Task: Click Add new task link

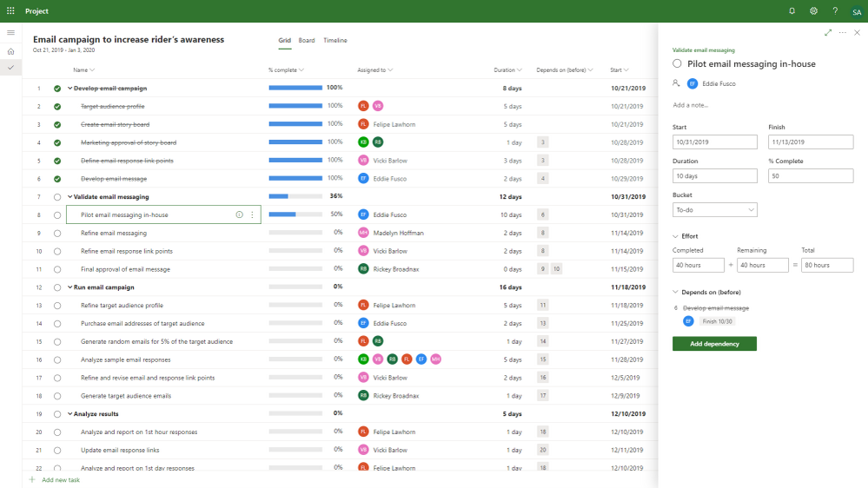Action: 60,479
